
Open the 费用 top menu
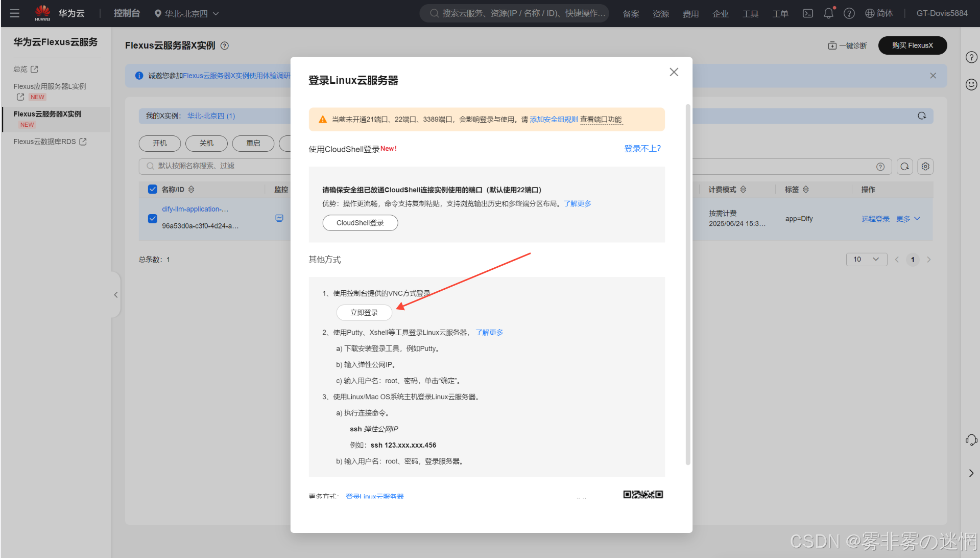pos(690,14)
